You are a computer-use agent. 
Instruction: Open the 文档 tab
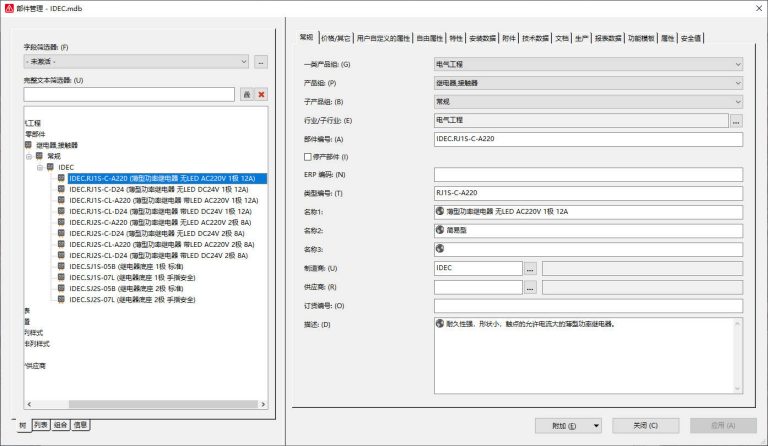(x=562, y=38)
